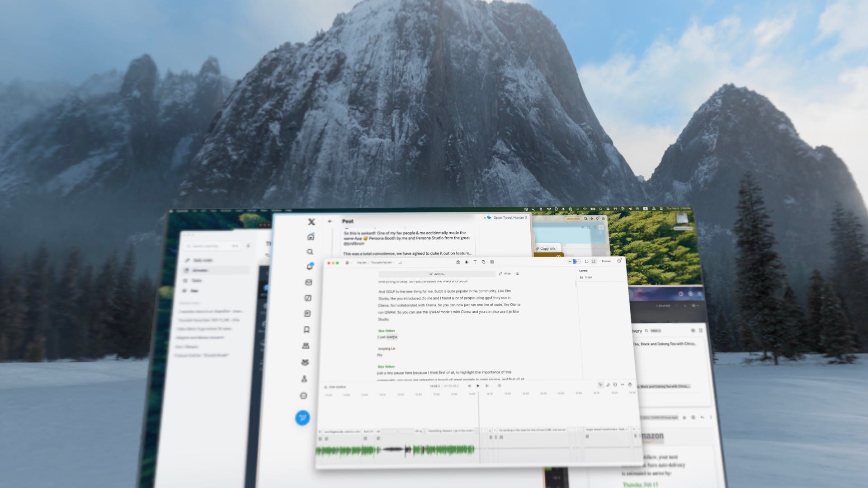Image resolution: width=868 pixels, height=488 pixels.
Task: Go to Home in X sidebar
Action: coord(311,237)
